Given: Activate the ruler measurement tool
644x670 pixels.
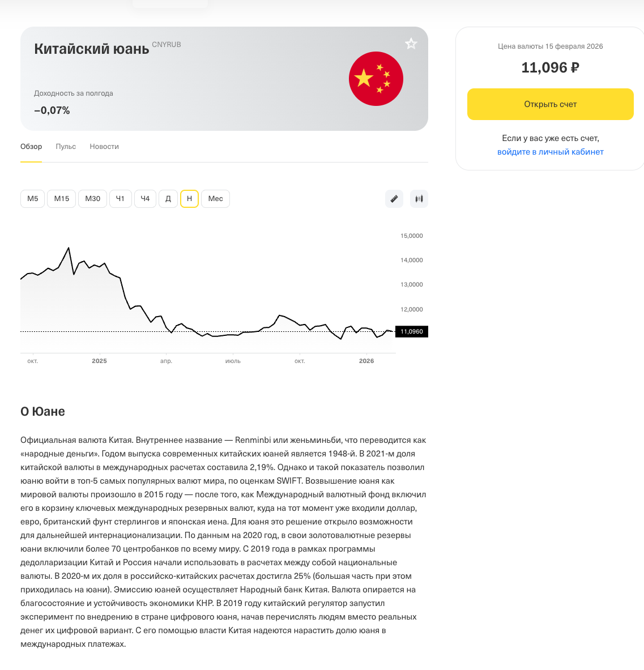Looking at the screenshot, I should click(x=394, y=199).
